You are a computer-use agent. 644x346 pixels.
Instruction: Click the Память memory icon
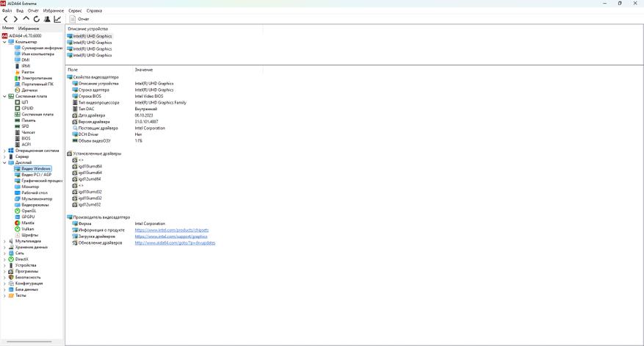click(17, 120)
